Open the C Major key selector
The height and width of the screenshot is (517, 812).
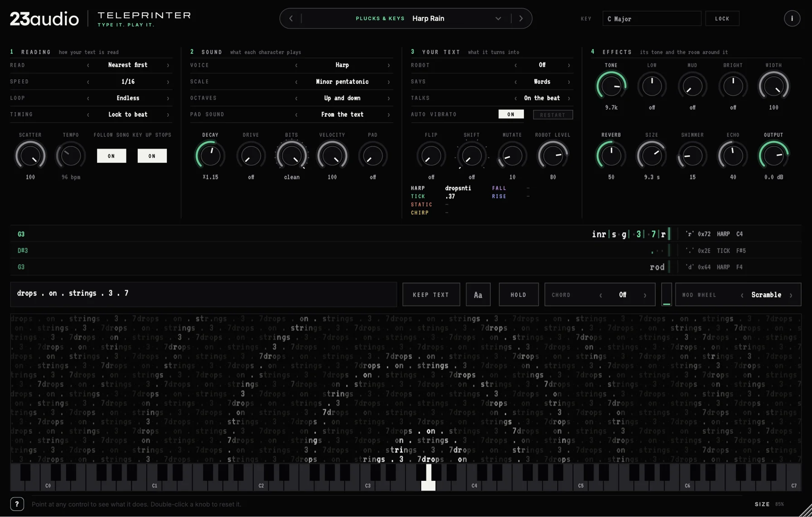pyautogui.click(x=652, y=19)
